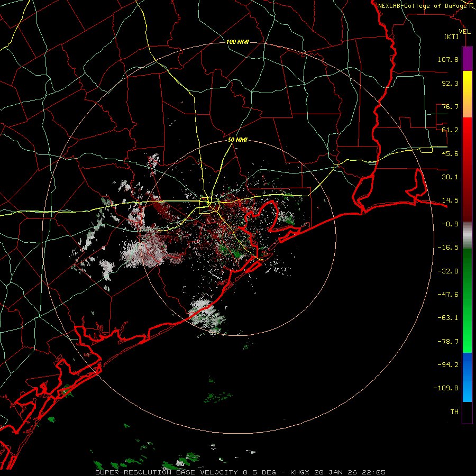
Task: Click the 76.7 velocity scale value
Action: pos(450,106)
